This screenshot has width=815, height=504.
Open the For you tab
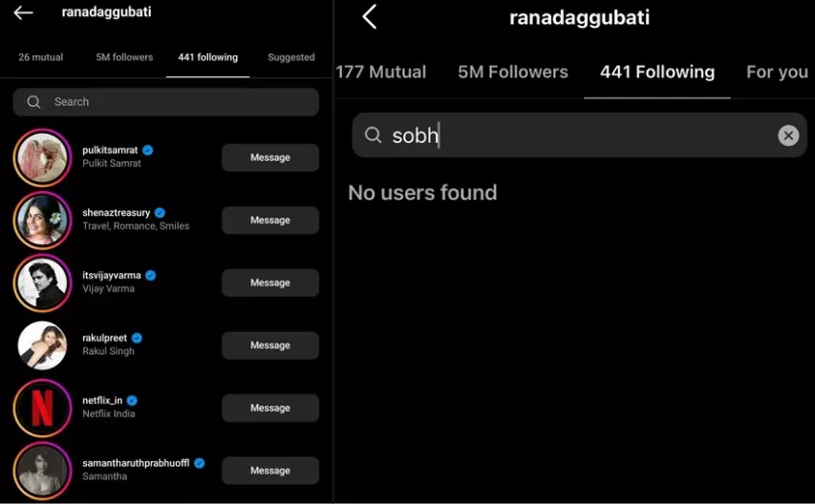777,73
